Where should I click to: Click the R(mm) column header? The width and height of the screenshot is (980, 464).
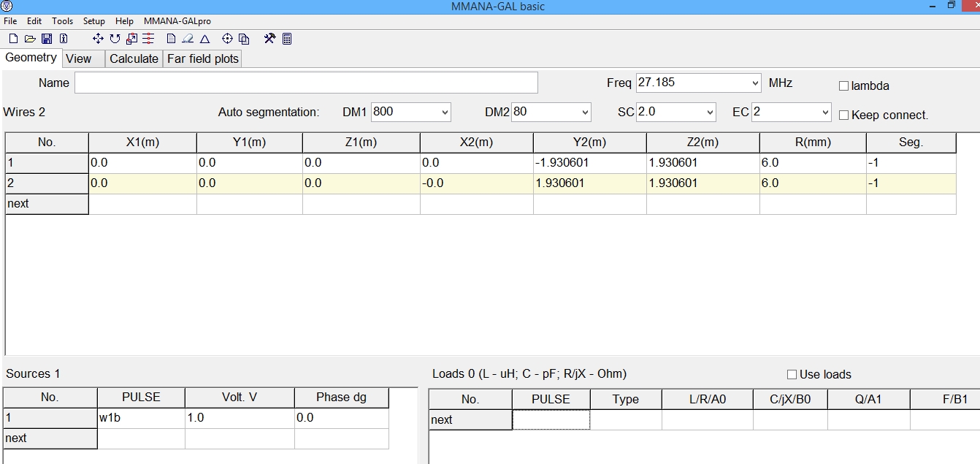click(x=813, y=142)
